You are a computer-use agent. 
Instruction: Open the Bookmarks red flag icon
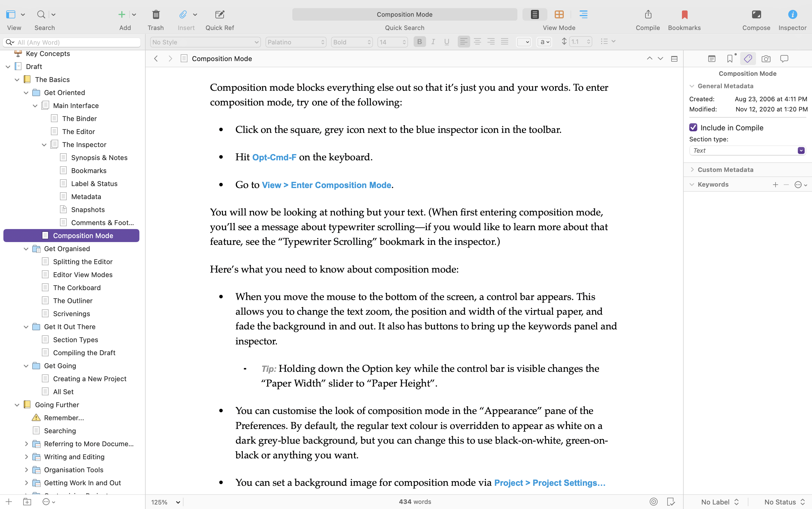(x=684, y=14)
